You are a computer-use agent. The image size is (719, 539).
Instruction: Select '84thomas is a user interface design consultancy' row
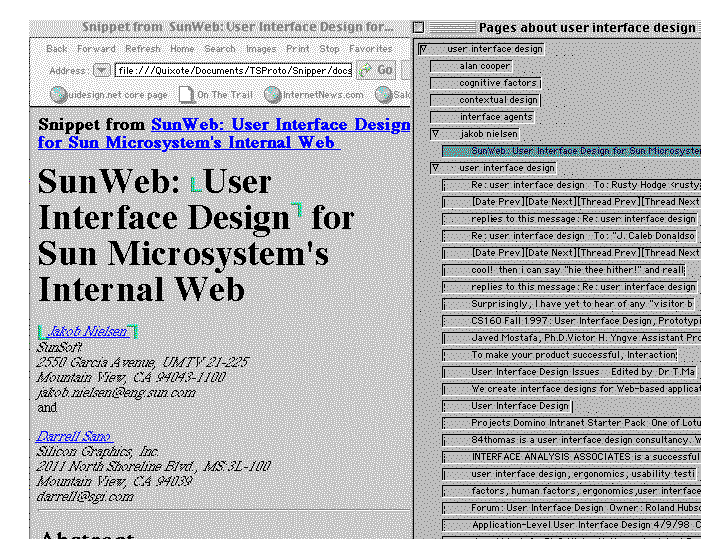[x=571, y=439]
